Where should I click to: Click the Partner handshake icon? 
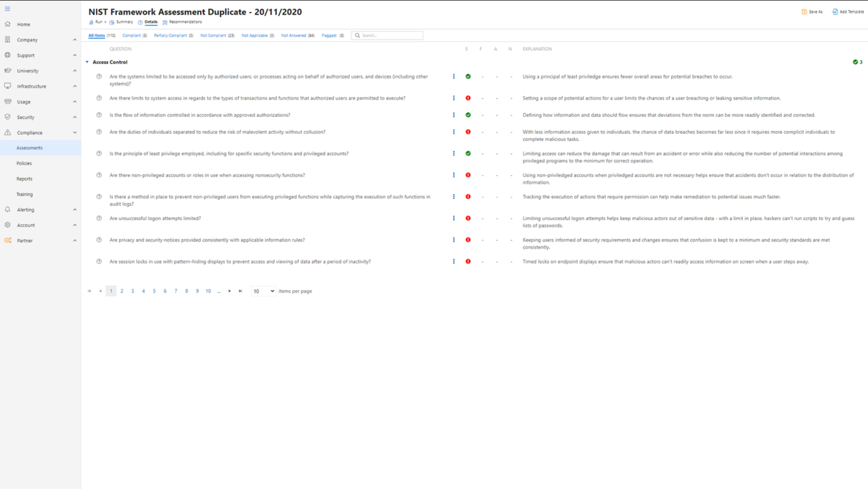point(8,240)
